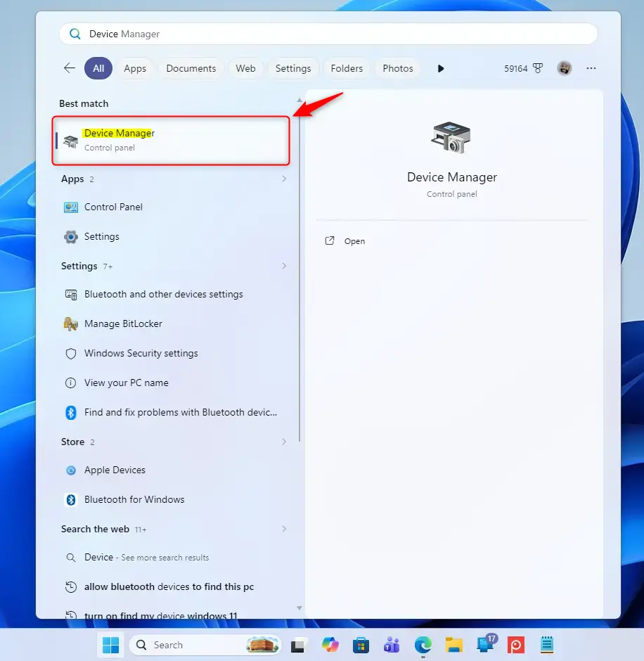The height and width of the screenshot is (661, 644).
Task: Open File Explorer from taskbar
Action: (x=454, y=645)
